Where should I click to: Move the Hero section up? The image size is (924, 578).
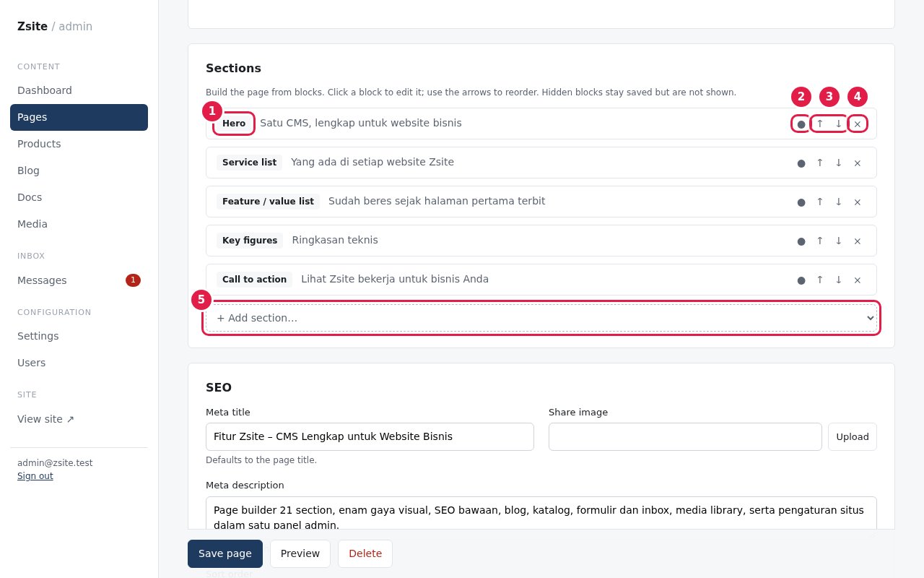820,124
